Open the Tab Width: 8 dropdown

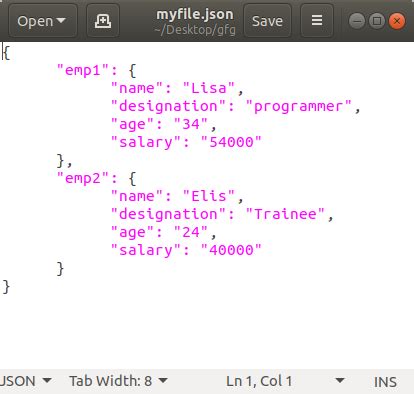click(118, 381)
